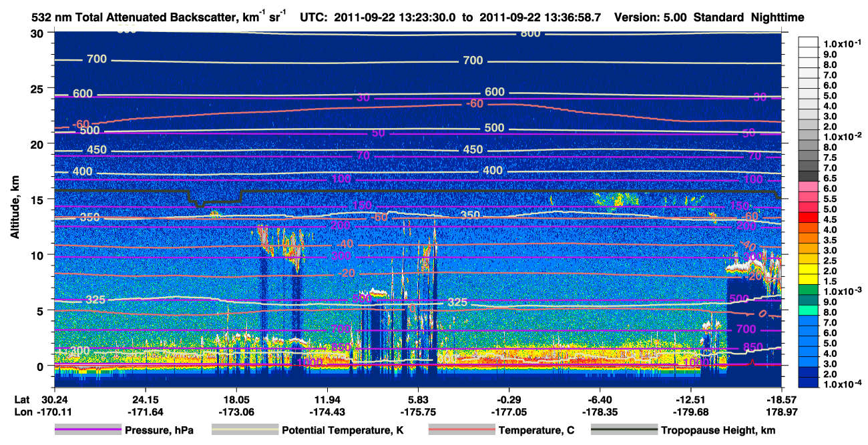Click the 'Altitude, km' axis label
This screenshot has height=445, width=868.
(15, 209)
